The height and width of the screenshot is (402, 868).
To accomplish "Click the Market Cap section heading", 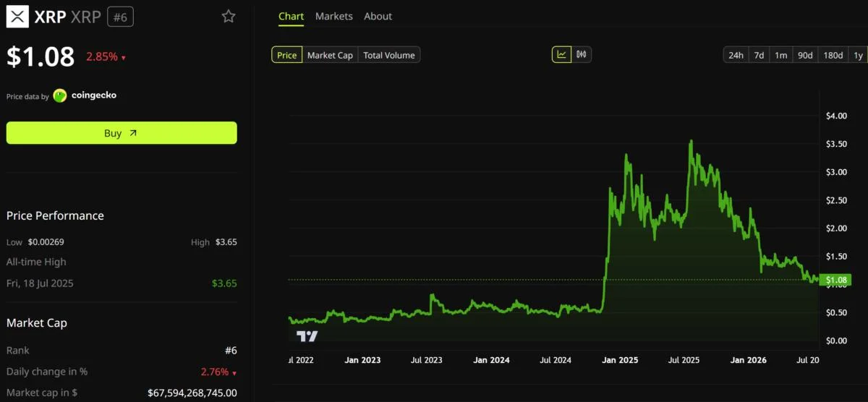I will [x=37, y=322].
